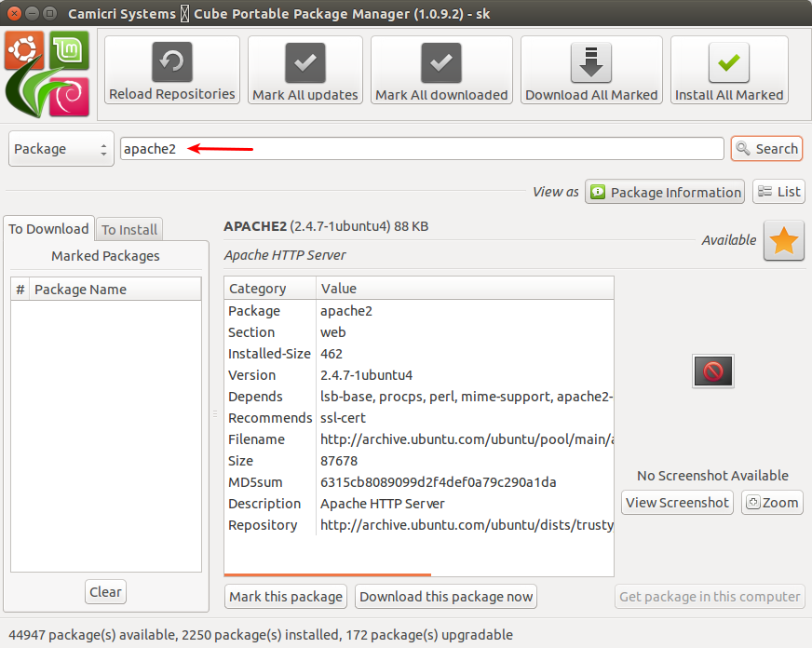Click the Install All Marked green check button
The width and height of the screenshot is (812, 648).
[729, 70]
